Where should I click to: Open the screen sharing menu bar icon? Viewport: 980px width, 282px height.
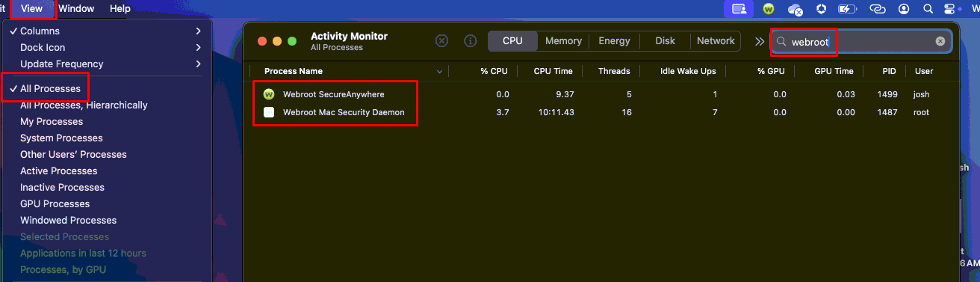tap(739, 9)
